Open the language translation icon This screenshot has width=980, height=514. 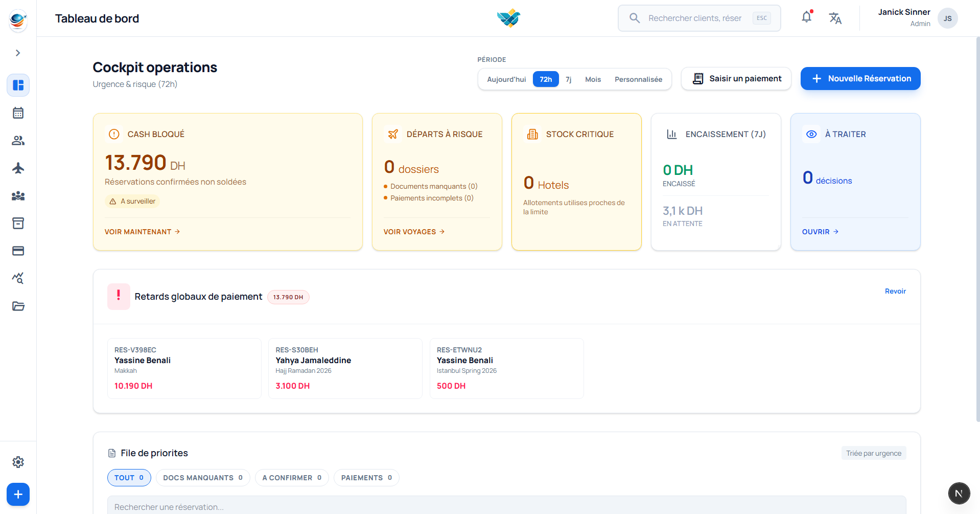[835, 18]
